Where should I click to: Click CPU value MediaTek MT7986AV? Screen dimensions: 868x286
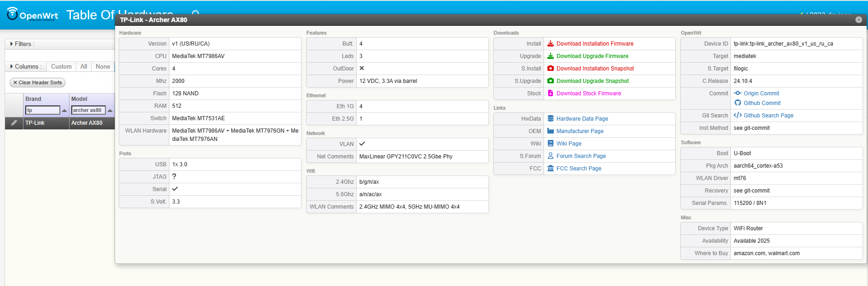[x=198, y=56]
